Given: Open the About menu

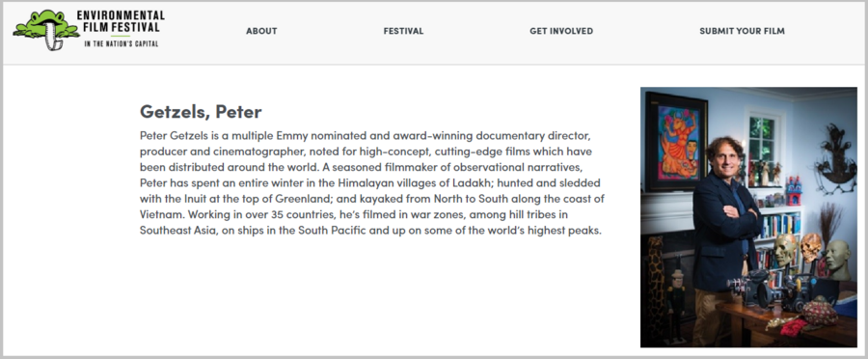Looking at the screenshot, I should 261,31.
